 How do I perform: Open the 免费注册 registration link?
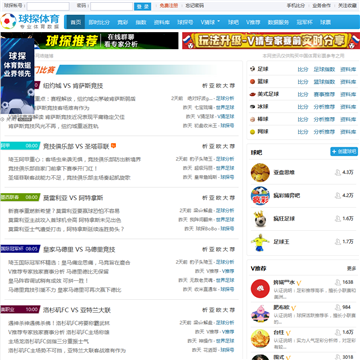click(x=168, y=6)
